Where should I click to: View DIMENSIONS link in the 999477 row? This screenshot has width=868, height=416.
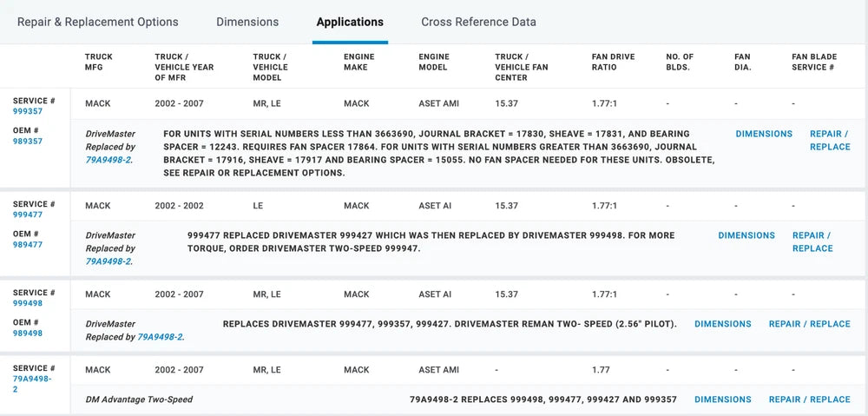click(746, 235)
